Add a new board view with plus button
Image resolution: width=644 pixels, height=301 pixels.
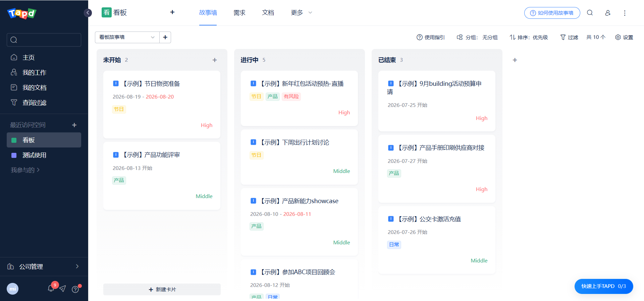(x=165, y=37)
